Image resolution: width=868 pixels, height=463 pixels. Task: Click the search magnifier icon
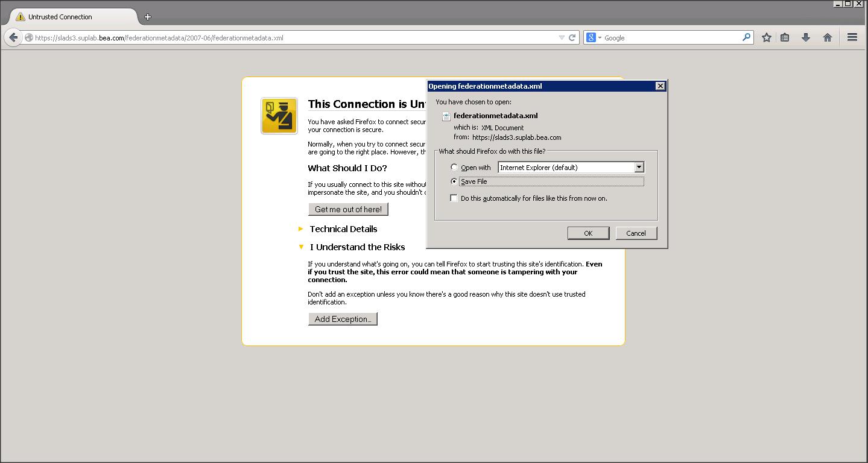point(747,37)
